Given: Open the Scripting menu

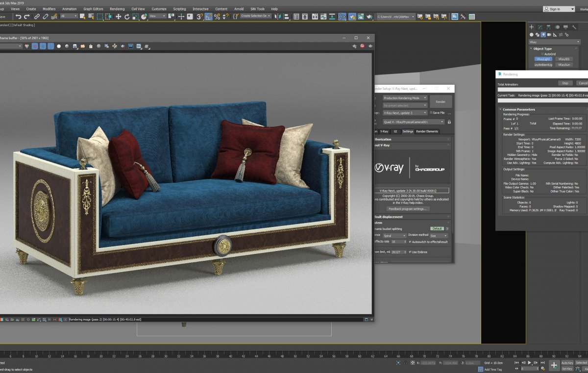Looking at the screenshot, I should coord(179,9).
